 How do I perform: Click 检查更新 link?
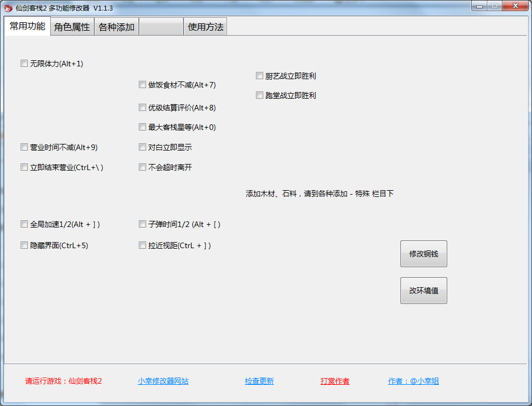pyautogui.click(x=259, y=381)
